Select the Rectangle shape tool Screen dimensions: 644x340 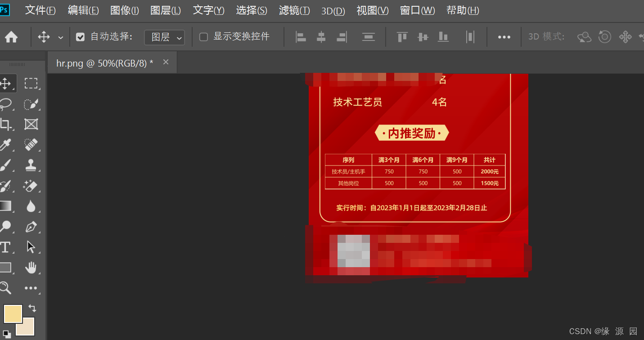click(5, 268)
